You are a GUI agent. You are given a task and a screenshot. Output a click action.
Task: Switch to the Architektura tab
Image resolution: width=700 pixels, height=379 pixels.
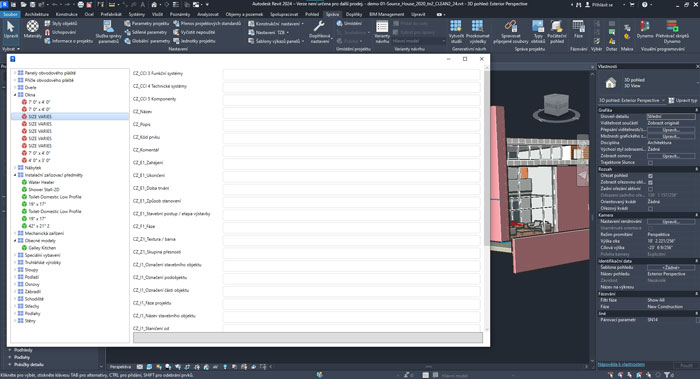click(x=37, y=14)
